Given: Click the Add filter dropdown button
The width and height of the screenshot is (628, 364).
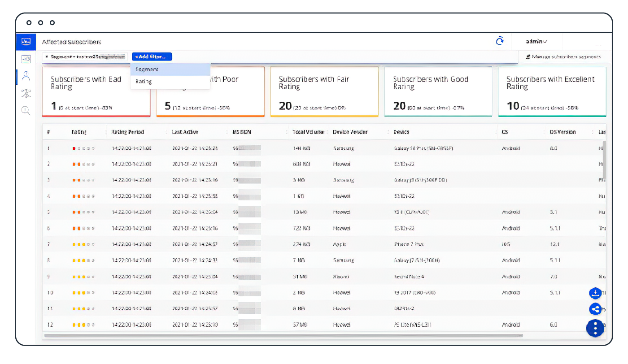Looking at the screenshot, I should 152,57.
